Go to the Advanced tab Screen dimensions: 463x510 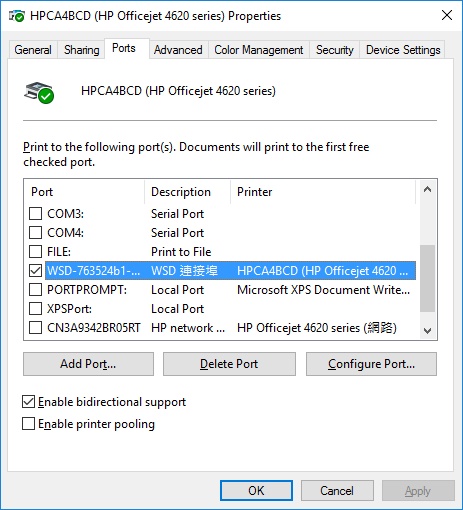click(x=178, y=50)
